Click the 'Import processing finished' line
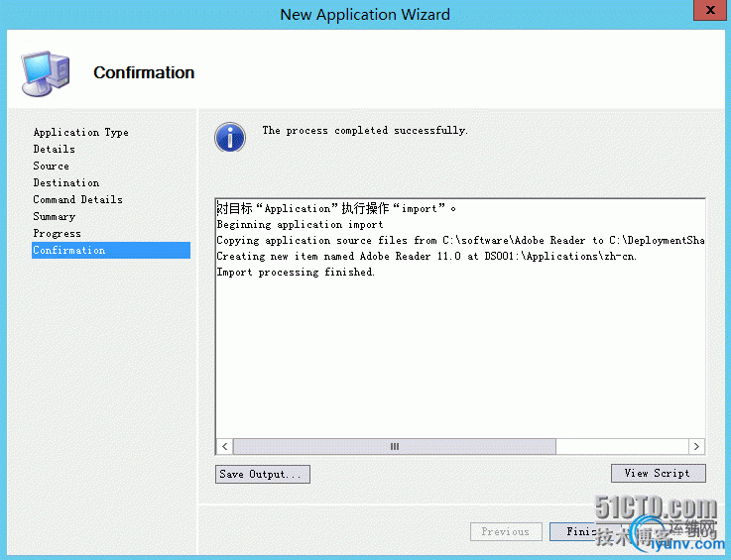The width and height of the screenshot is (731, 560). pos(296,273)
